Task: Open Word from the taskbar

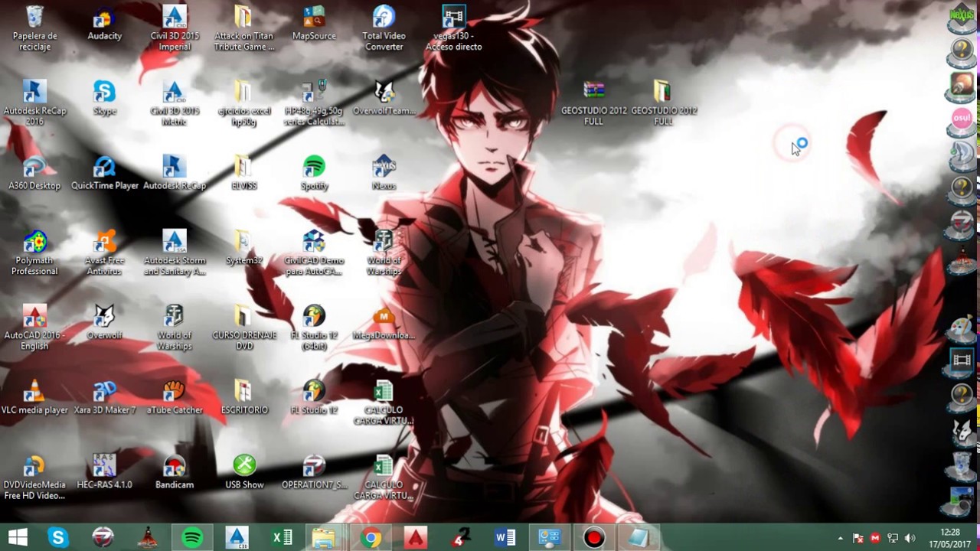Action: (505, 537)
